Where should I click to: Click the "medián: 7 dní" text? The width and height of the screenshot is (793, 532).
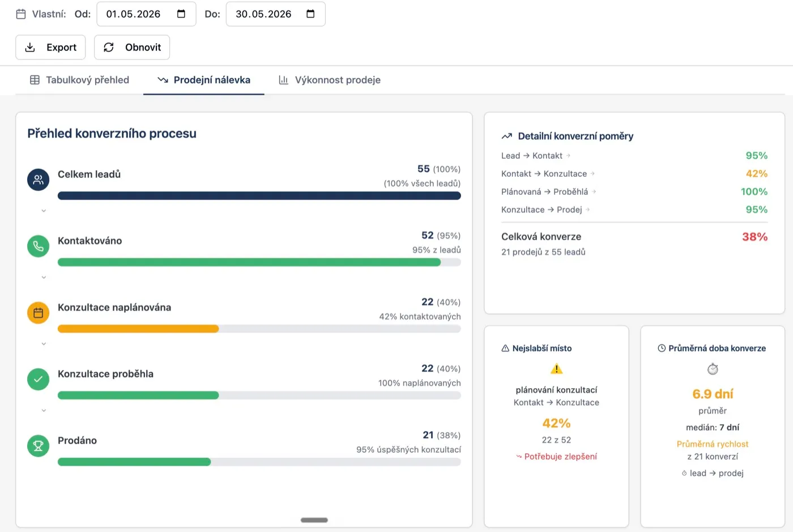tap(713, 427)
